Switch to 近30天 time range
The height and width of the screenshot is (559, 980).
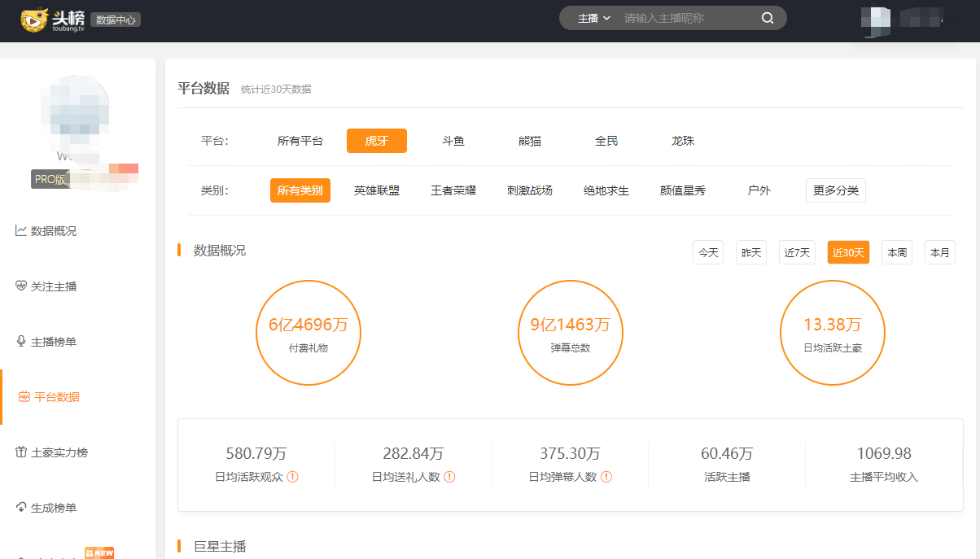coord(848,252)
